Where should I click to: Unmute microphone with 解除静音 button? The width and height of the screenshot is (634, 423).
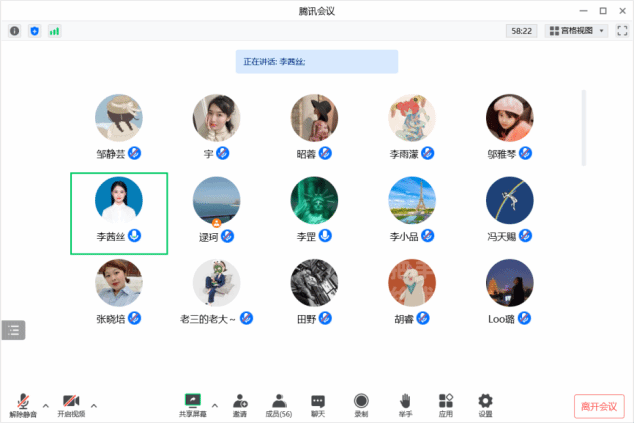pos(22,404)
